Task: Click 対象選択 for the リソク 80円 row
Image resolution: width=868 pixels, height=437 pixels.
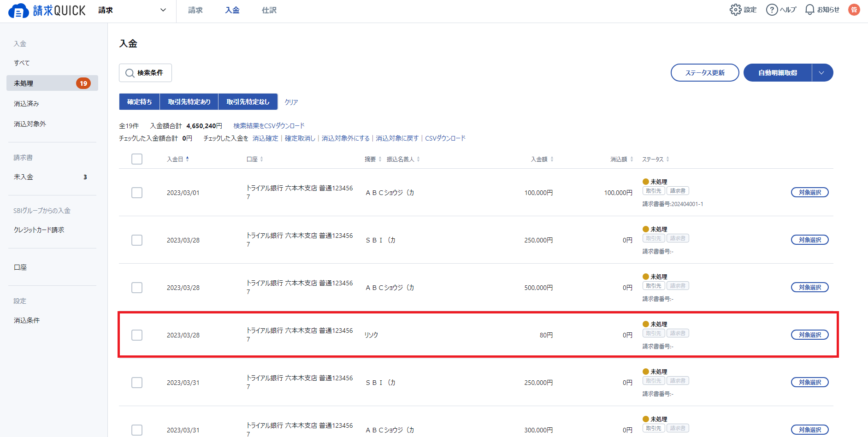Action: [x=810, y=335]
